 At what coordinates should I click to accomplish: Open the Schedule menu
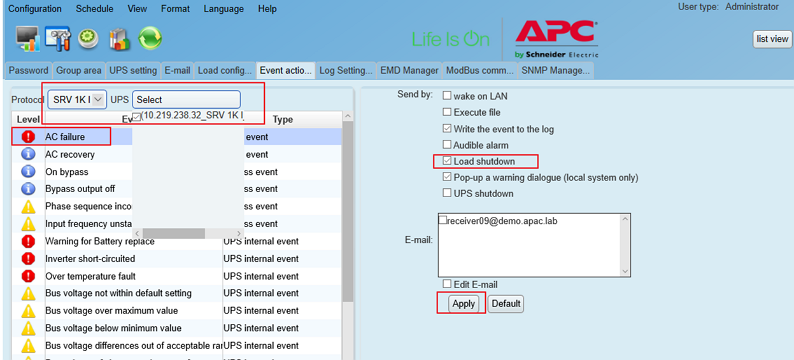point(95,9)
